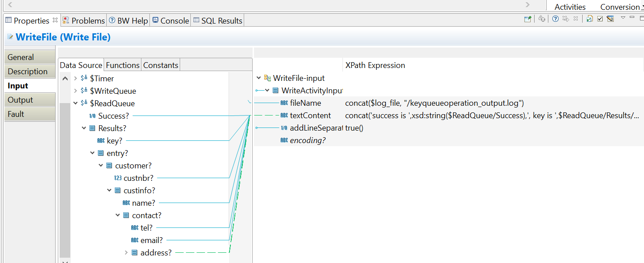Click the WriteActivityInput element icon
644x263 pixels.
point(276,91)
